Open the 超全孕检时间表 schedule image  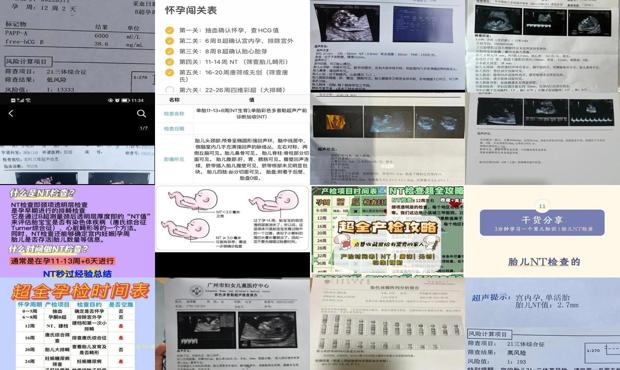pyautogui.click(x=78, y=324)
